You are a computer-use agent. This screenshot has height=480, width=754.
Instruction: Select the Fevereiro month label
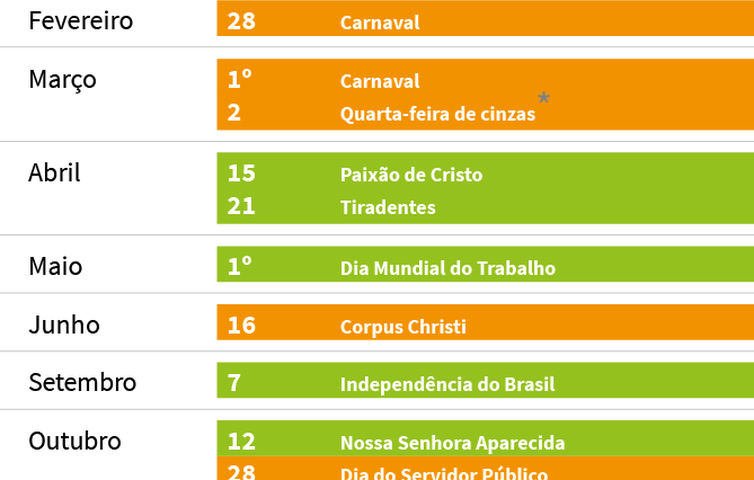[80, 20]
